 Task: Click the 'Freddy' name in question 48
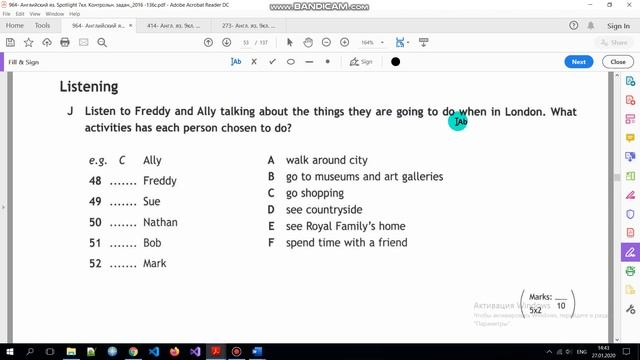[x=160, y=181]
